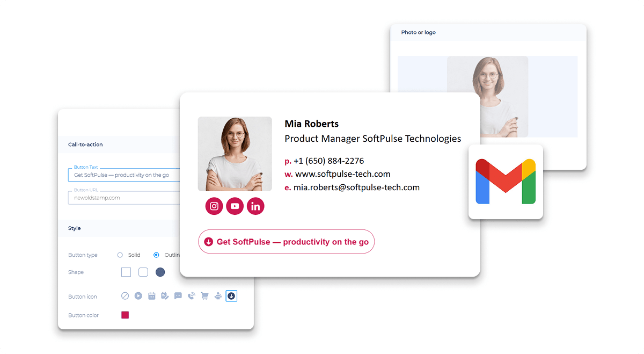Choose the chat bubble button icon
The width and height of the screenshot is (644, 354).
pos(178,296)
